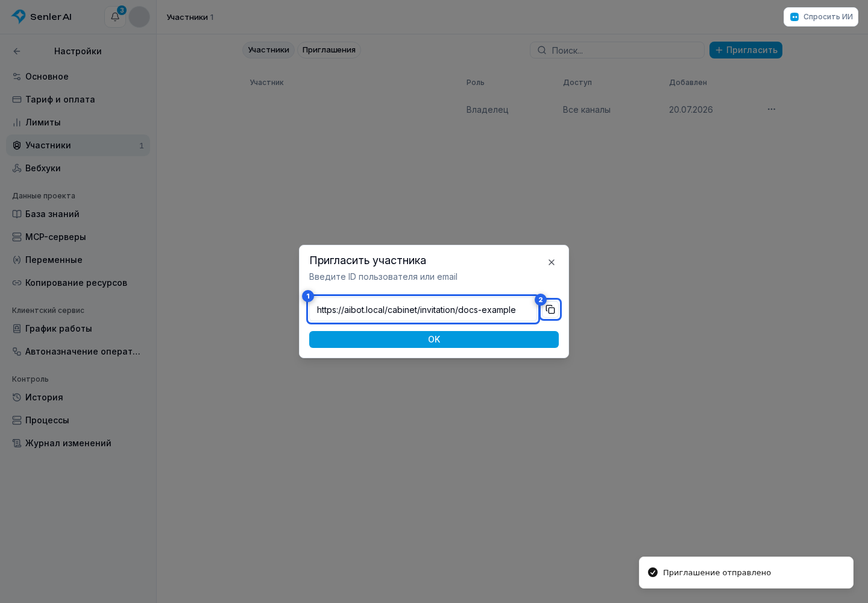Open the Основное settings section
The image size is (868, 603).
(78, 77)
